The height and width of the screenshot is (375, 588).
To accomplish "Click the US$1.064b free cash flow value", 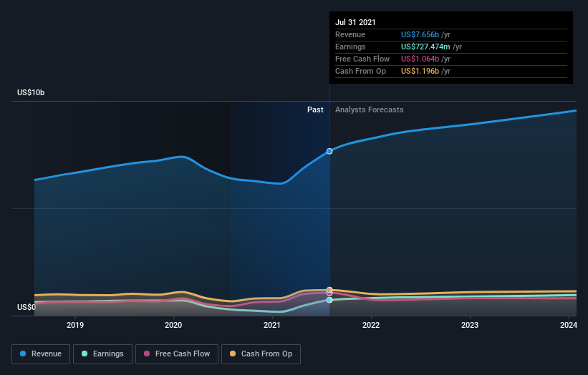I will [420, 59].
